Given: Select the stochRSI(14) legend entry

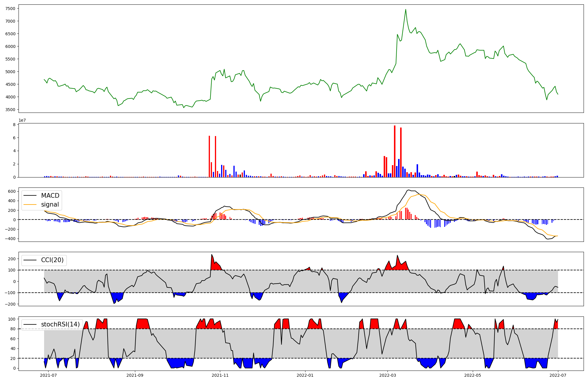Looking at the screenshot, I should click(x=60, y=324).
